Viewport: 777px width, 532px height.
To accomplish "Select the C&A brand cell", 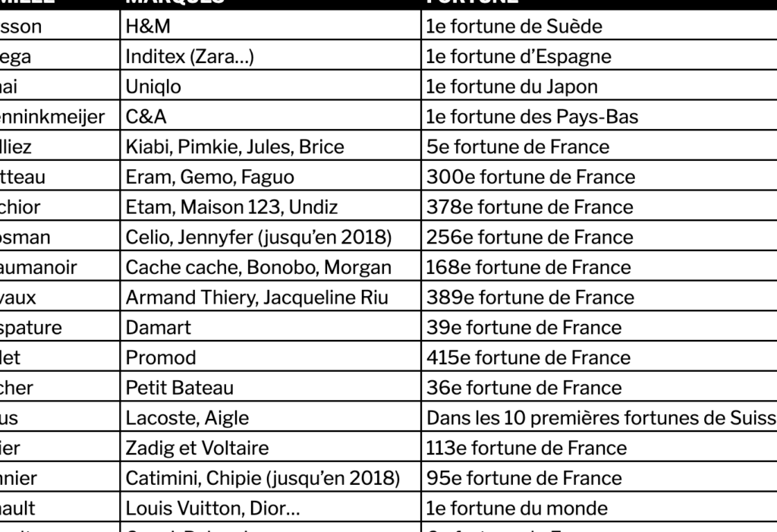I will pyautogui.click(x=271, y=116).
